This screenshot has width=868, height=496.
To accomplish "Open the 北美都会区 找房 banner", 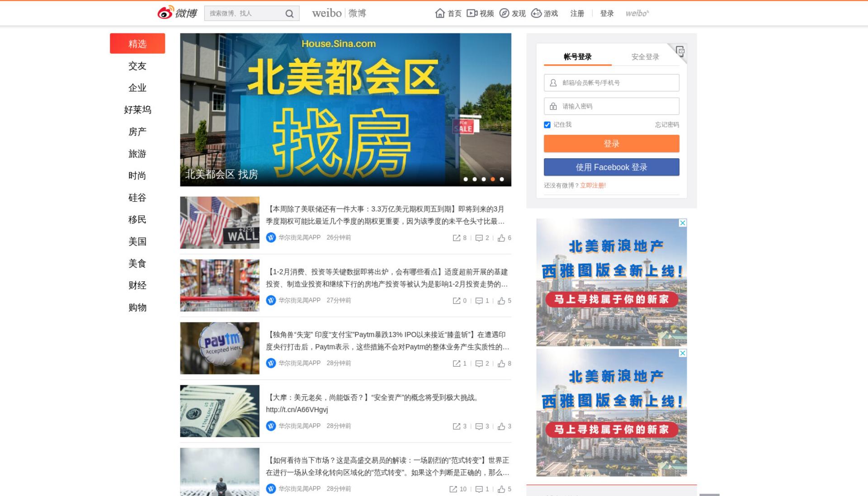I will pos(345,109).
